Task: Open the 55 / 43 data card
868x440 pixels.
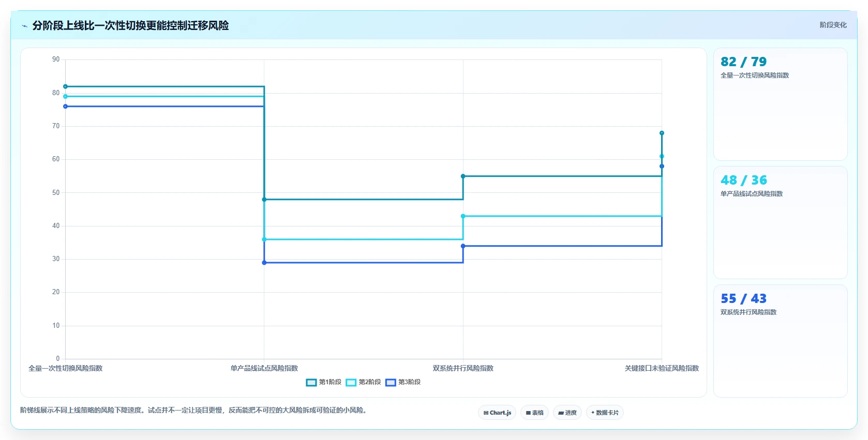Action: click(780, 341)
